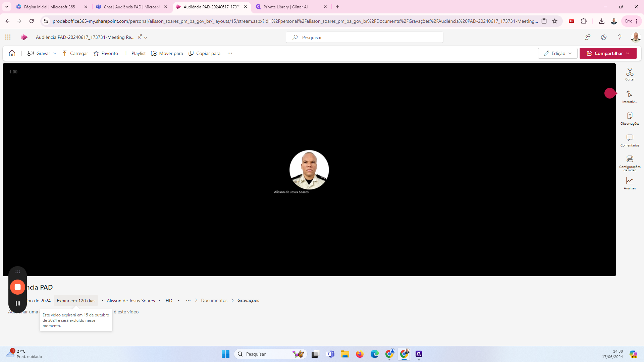Screen dimensions: 644x362
Task: Open the Interatividade panel icon
Action: pos(630,97)
